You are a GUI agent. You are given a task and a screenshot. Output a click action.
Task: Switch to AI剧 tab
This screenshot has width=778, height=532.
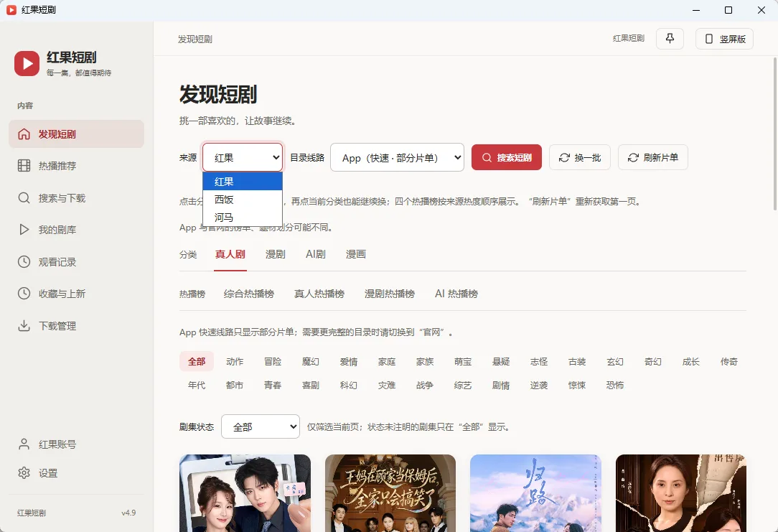coord(316,255)
